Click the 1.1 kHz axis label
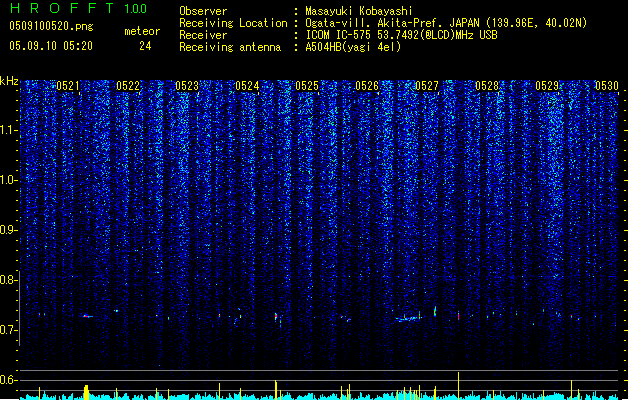629x400 pixels. tap(9, 130)
